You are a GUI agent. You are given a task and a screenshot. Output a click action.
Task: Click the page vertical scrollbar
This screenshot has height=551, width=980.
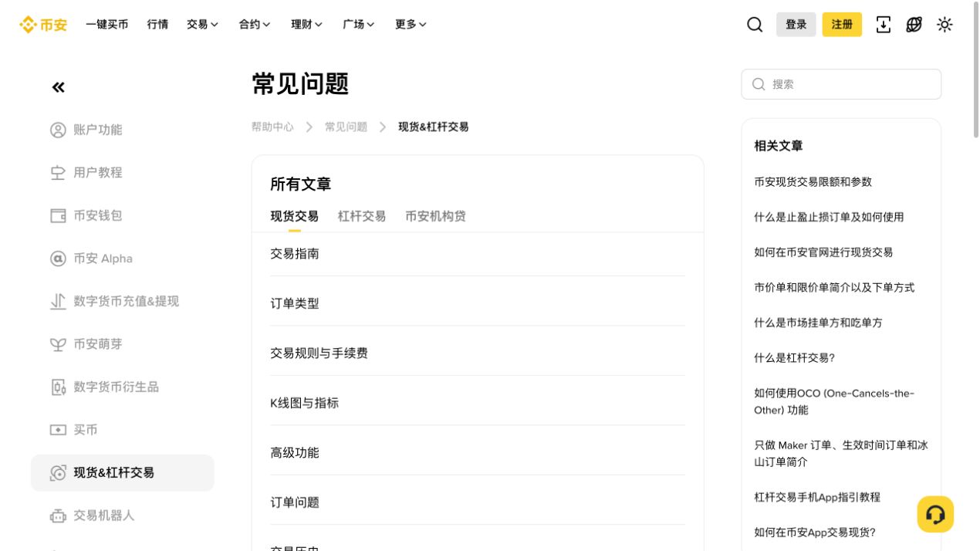point(976,69)
